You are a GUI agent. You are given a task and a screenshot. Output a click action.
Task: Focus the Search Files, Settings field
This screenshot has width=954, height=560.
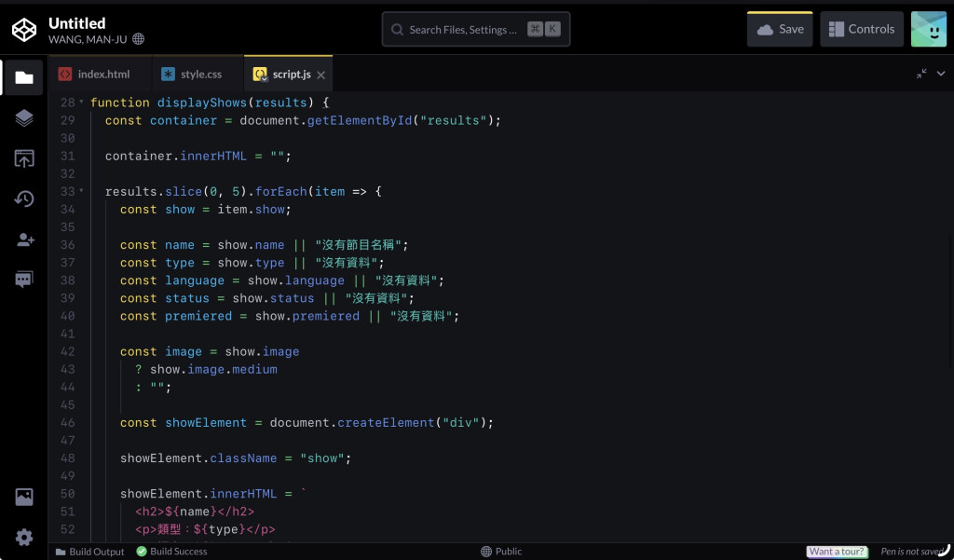click(x=476, y=29)
